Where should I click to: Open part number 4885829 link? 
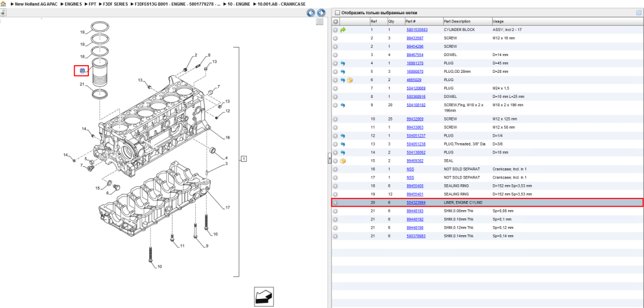tap(413, 80)
